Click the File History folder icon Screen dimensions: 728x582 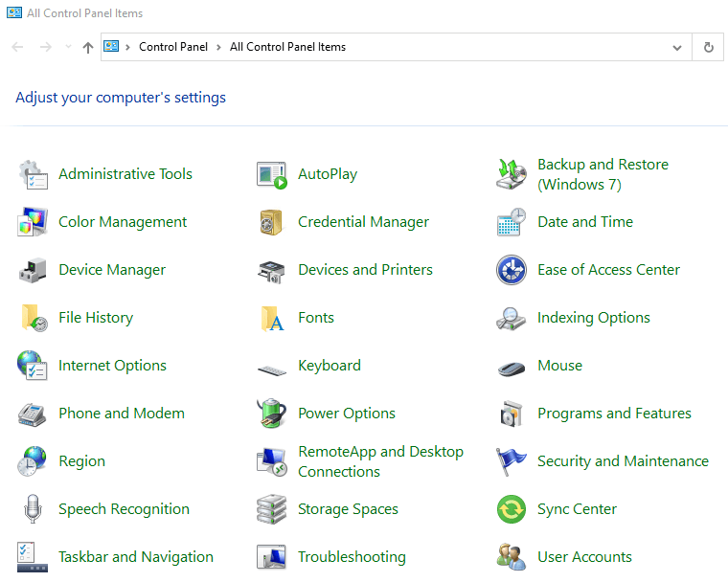tap(34, 318)
